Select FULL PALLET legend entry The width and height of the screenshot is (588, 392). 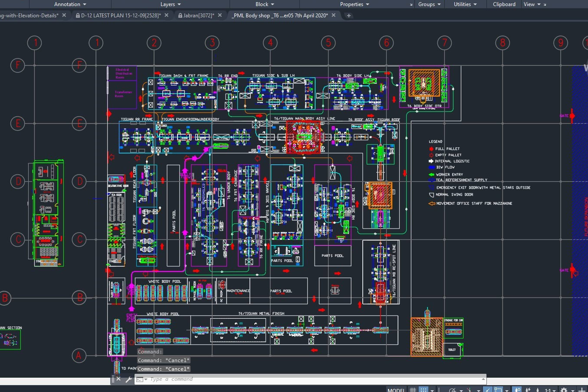point(447,149)
